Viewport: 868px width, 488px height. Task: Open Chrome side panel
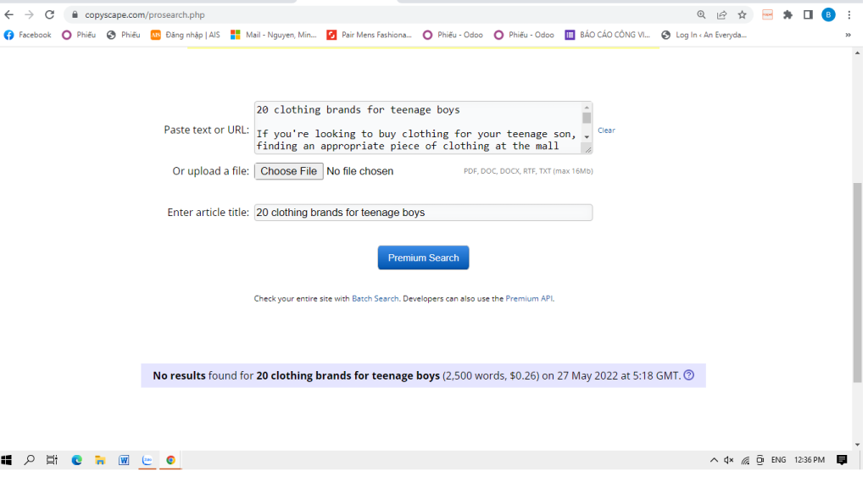808,14
